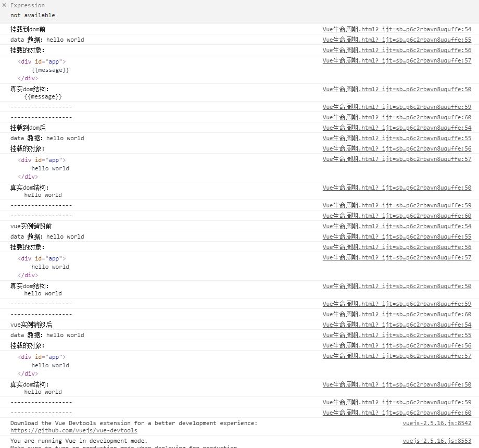Select the 'vue实例销毁后' log message
The image size is (479, 448).
click(31, 325)
